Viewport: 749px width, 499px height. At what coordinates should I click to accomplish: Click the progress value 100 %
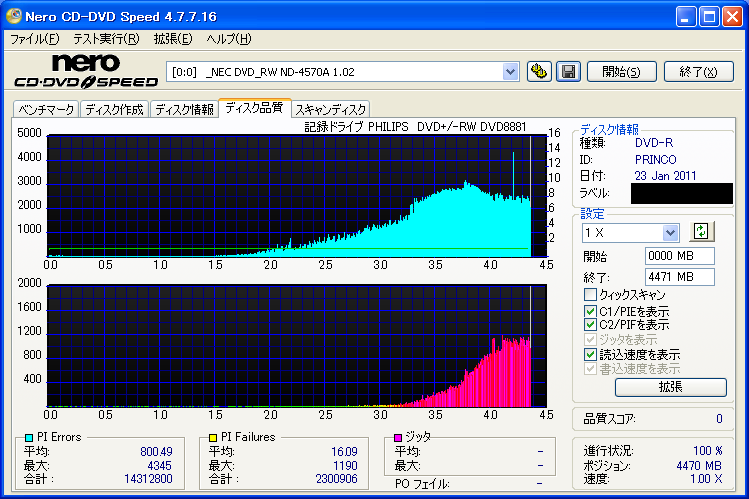[x=708, y=451]
